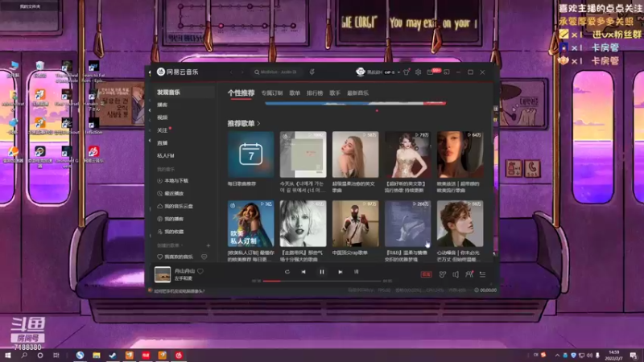Go back with the left navigation arrow

point(231,72)
